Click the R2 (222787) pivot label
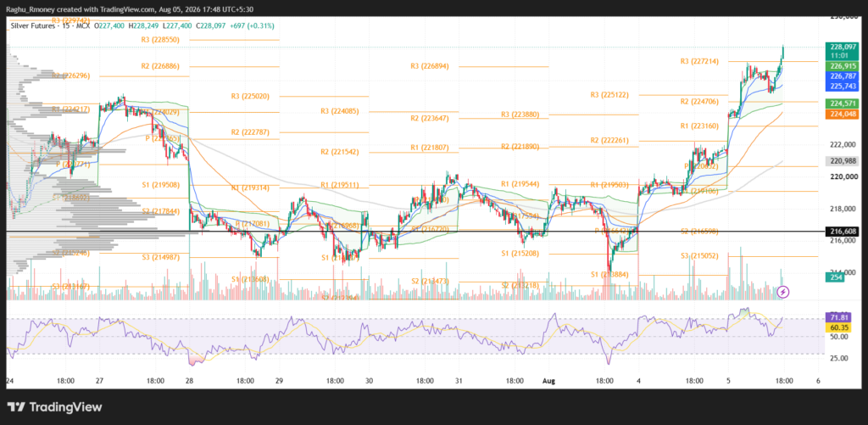Viewport: 868px width, 425px height. point(250,131)
